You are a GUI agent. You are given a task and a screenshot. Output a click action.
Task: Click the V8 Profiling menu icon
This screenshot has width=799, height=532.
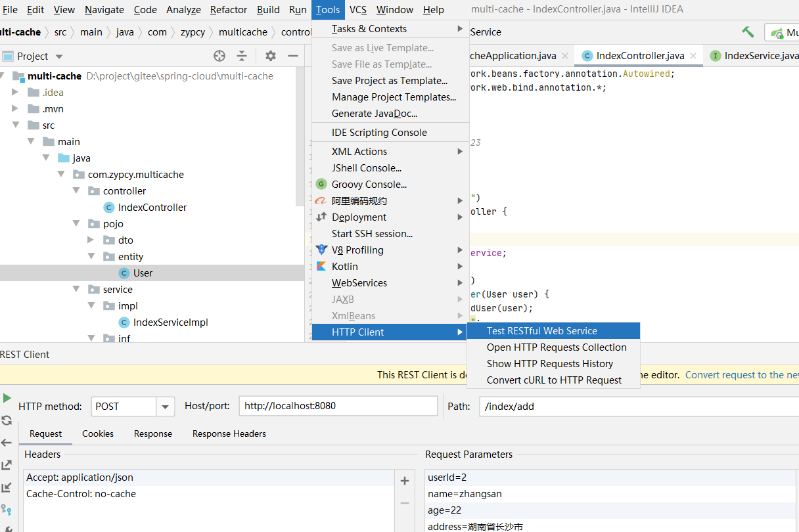click(x=321, y=250)
